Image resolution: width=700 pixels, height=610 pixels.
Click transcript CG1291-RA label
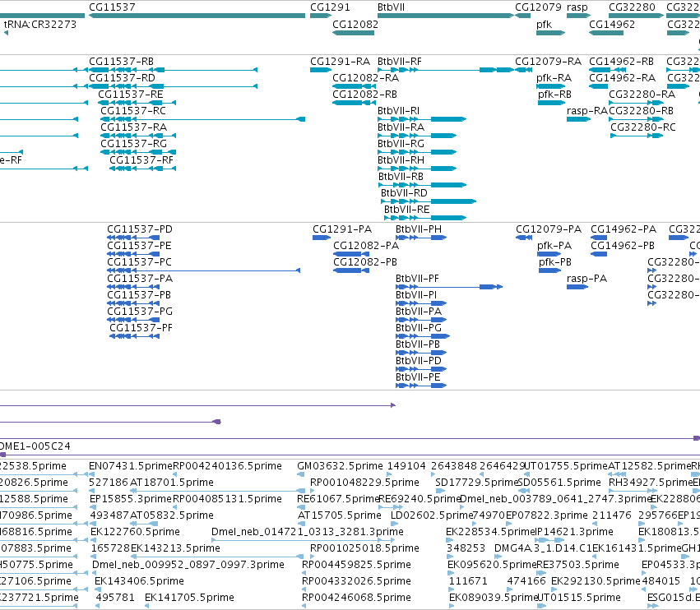click(x=341, y=62)
